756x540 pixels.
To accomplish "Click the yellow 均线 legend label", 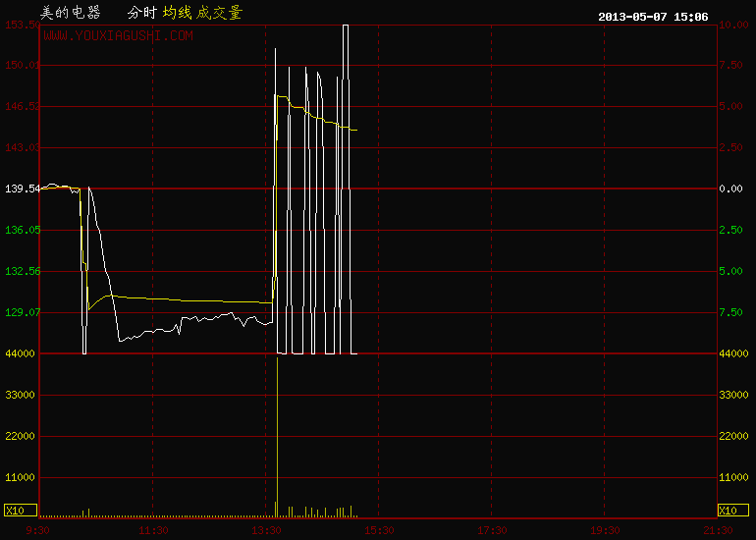I will [177, 13].
